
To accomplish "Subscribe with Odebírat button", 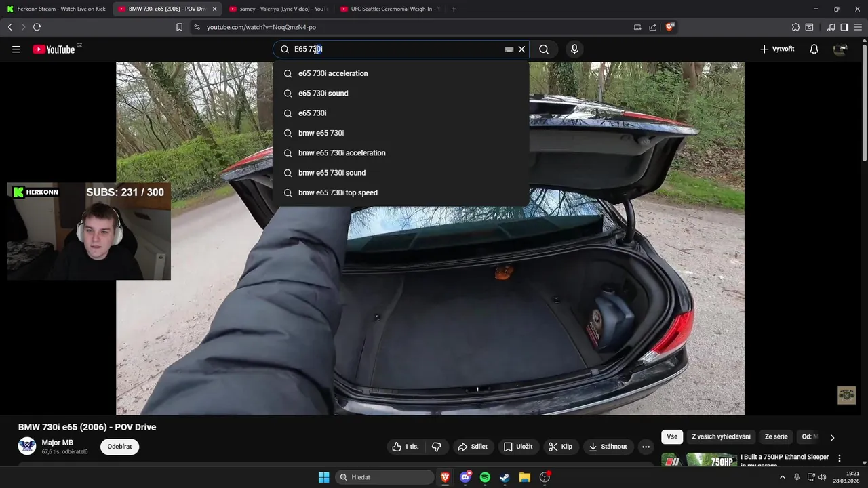I will (x=119, y=447).
